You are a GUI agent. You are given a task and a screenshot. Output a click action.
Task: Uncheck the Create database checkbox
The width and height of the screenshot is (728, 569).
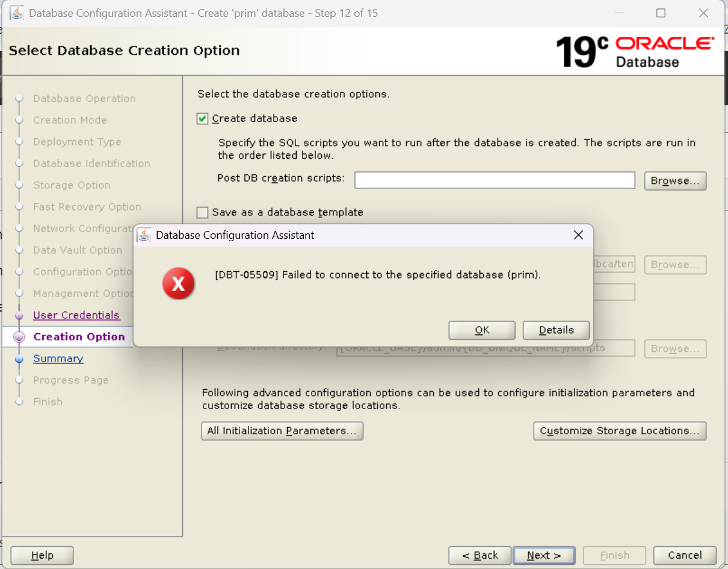click(x=202, y=118)
